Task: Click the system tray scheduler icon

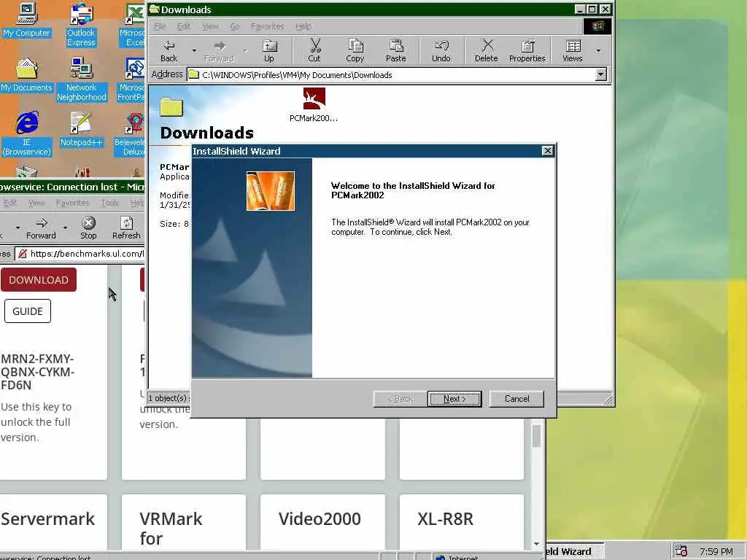Action: 681,551
